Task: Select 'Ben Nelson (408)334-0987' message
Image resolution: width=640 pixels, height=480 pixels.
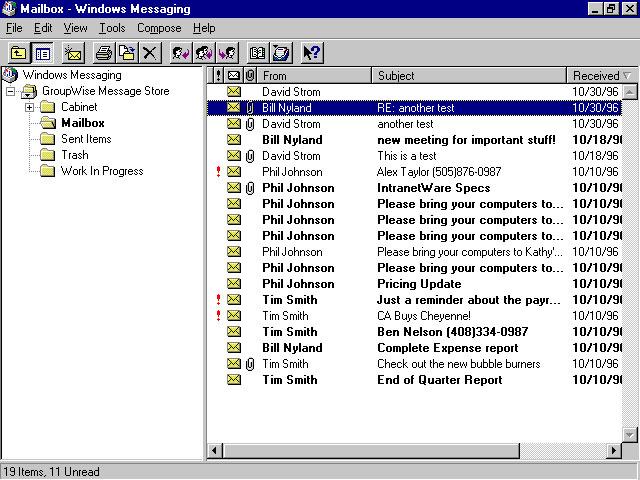Action: click(x=414, y=331)
